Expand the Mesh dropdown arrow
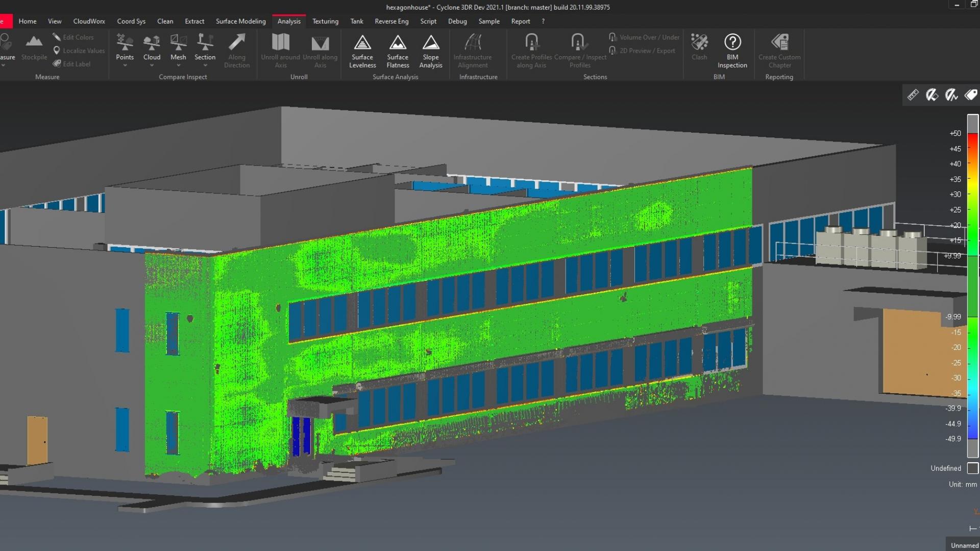 point(178,65)
